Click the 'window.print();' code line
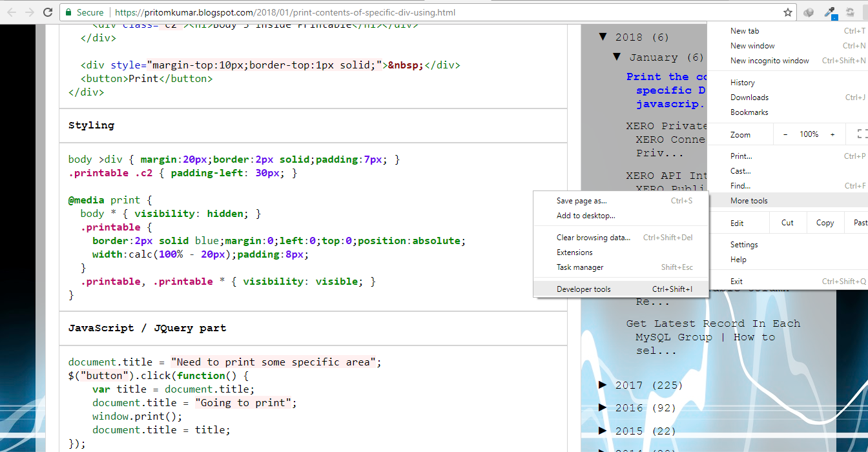 click(x=138, y=416)
